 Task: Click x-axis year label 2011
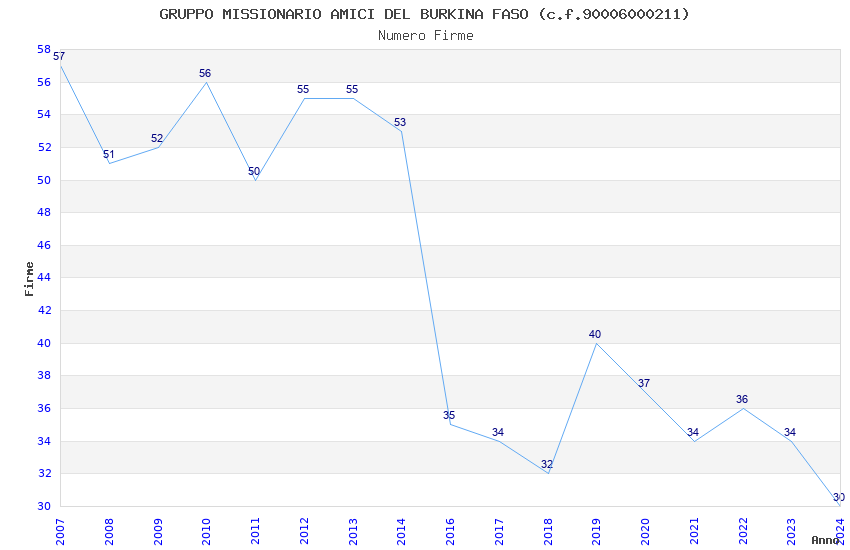point(255,532)
